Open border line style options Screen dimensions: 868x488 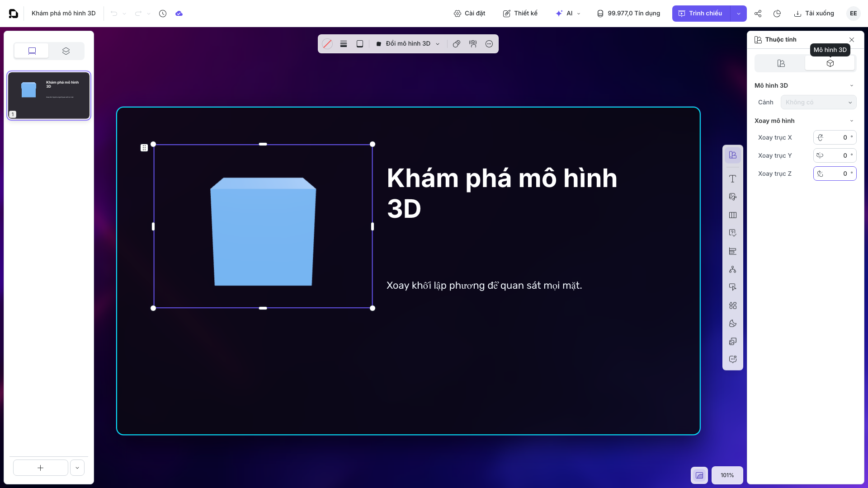click(344, 44)
